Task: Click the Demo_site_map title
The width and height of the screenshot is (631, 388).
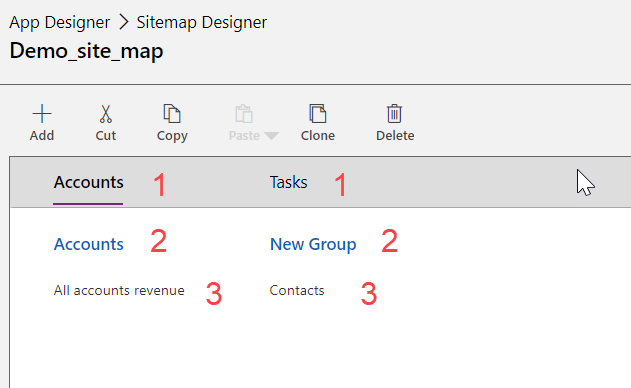Action: click(x=87, y=52)
